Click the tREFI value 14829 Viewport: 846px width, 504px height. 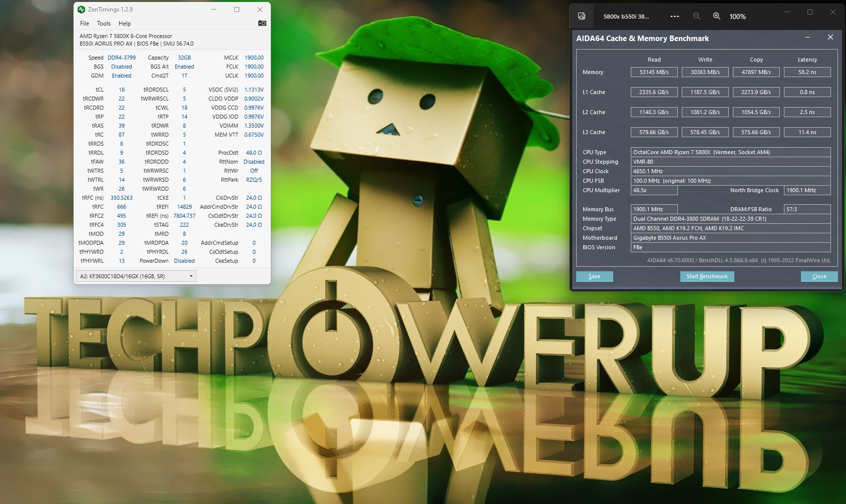pos(184,207)
